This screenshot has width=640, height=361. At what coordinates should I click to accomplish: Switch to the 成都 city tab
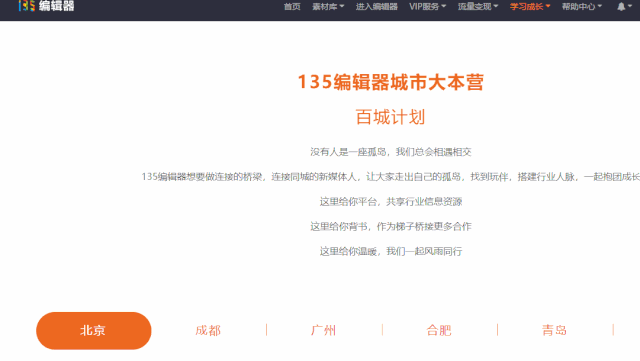[208, 330]
